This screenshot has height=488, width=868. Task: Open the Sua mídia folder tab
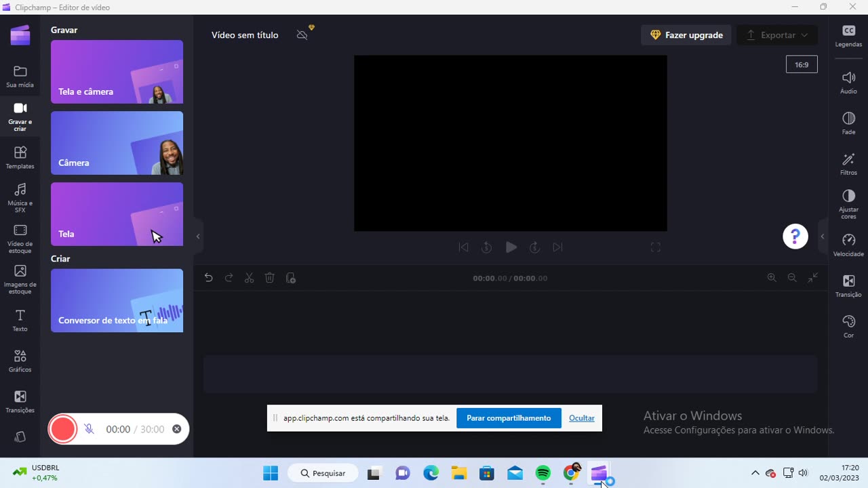coord(20,77)
